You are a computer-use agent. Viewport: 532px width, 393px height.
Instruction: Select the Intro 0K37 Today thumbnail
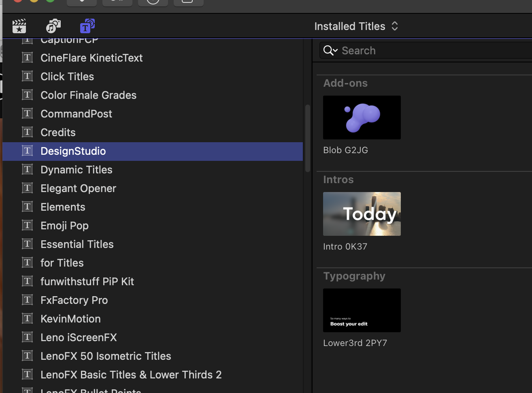pos(362,214)
